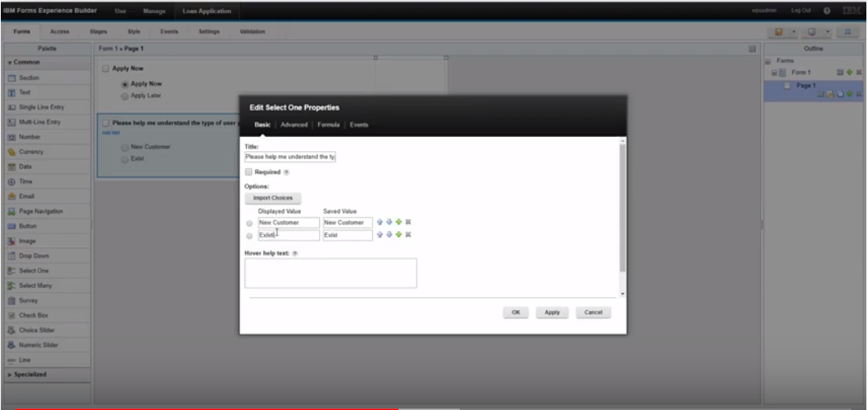Select the New Customer radio on canvas
Screen dimensions: 868x410
pos(124,148)
